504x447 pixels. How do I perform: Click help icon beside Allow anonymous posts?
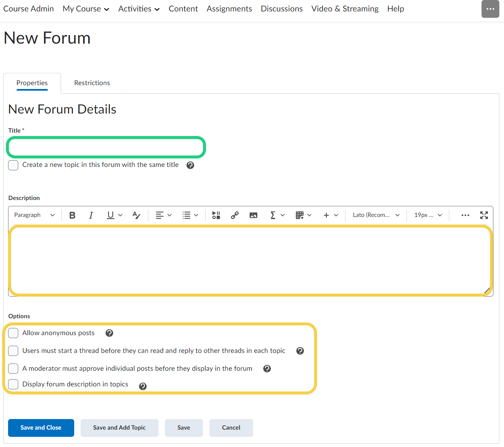pyautogui.click(x=109, y=333)
